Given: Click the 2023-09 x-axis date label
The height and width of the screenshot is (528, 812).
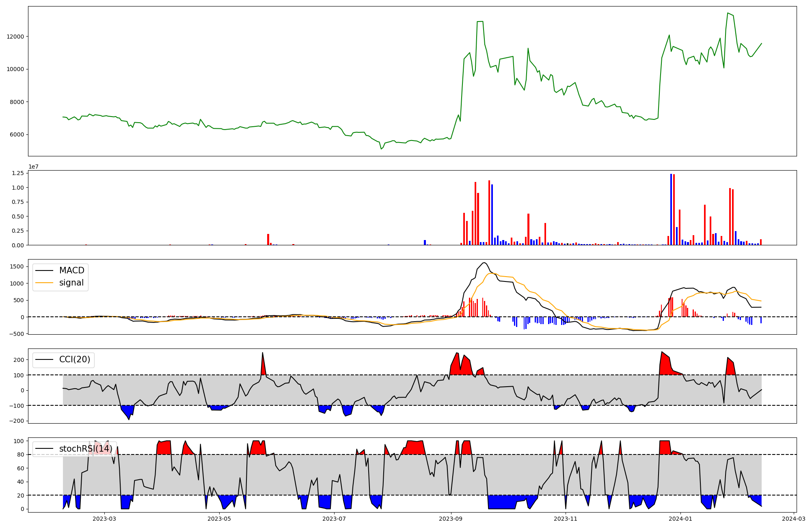Looking at the screenshot, I should click(x=451, y=519).
